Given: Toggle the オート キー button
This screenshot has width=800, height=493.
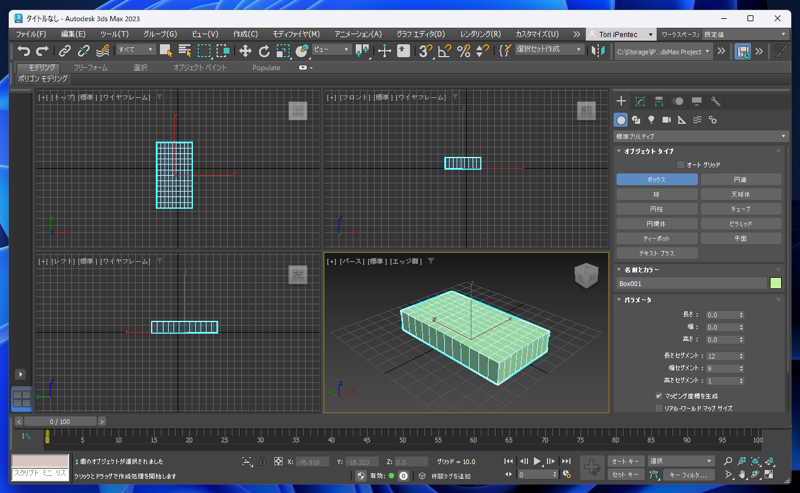Looking at the screenshot, I should [626, 461].
